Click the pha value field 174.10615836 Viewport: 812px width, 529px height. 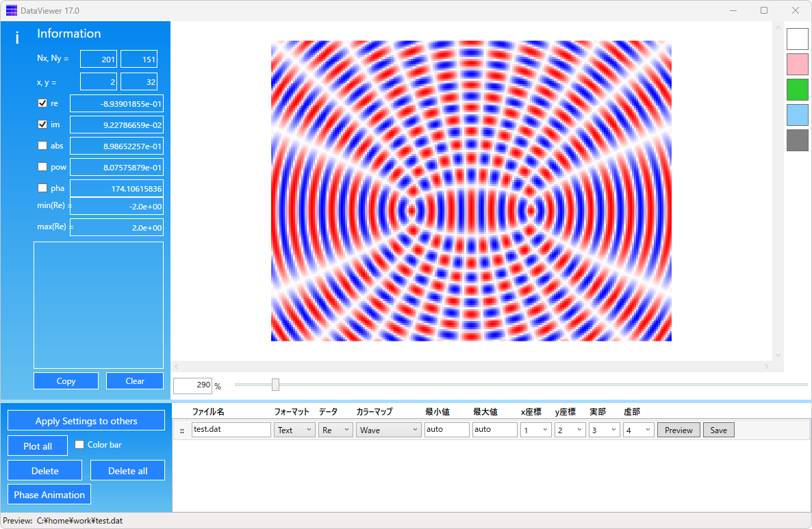click(116, 188)
